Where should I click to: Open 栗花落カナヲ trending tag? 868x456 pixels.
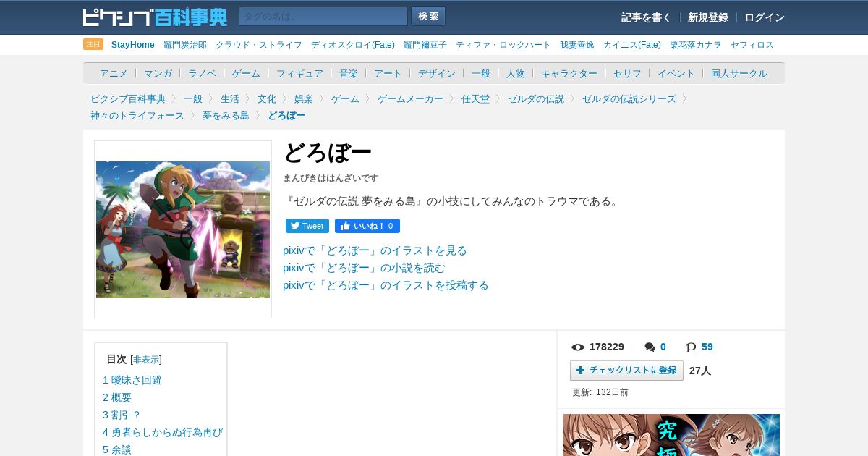(x=696, y=45)
